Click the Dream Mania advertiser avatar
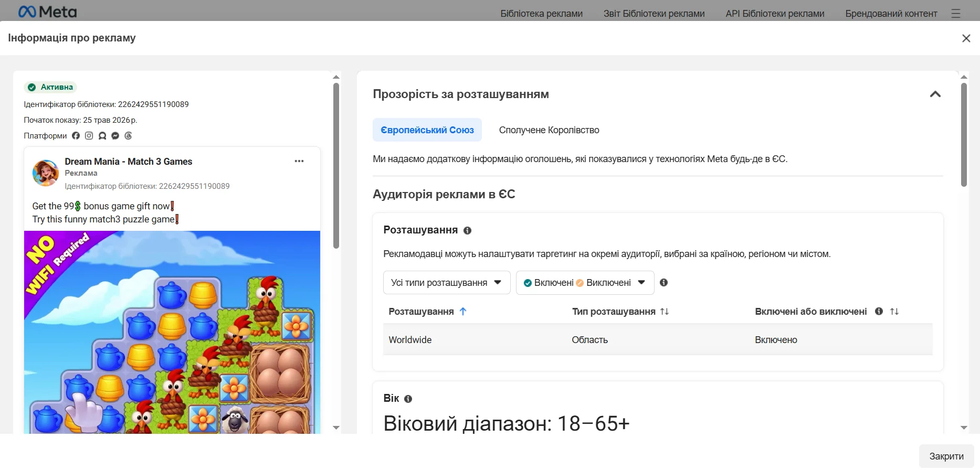The width and height of the screenshot is (980, 470). [46, 173]
